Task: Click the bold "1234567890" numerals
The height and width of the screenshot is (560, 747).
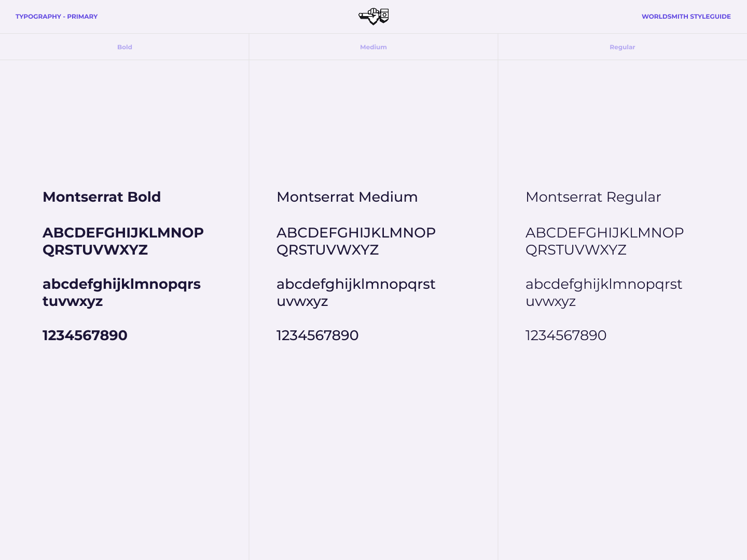Action: coord(85,335)
